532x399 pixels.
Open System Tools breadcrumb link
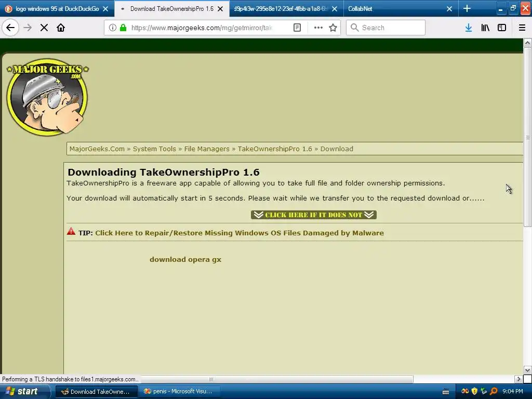[x=154, y=149]
